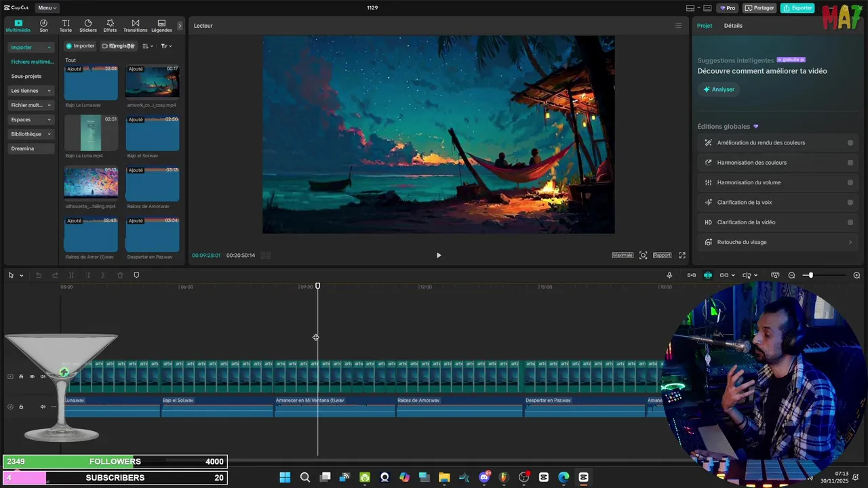
Task: Click the preview snapshot scan icon
Action: pyautogui.click(x=643, y=256)
